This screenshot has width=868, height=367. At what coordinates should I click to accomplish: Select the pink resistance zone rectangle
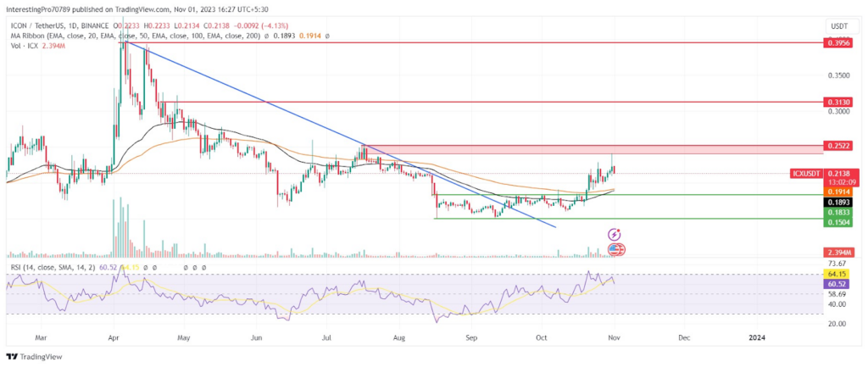click(x=593, y=149)
